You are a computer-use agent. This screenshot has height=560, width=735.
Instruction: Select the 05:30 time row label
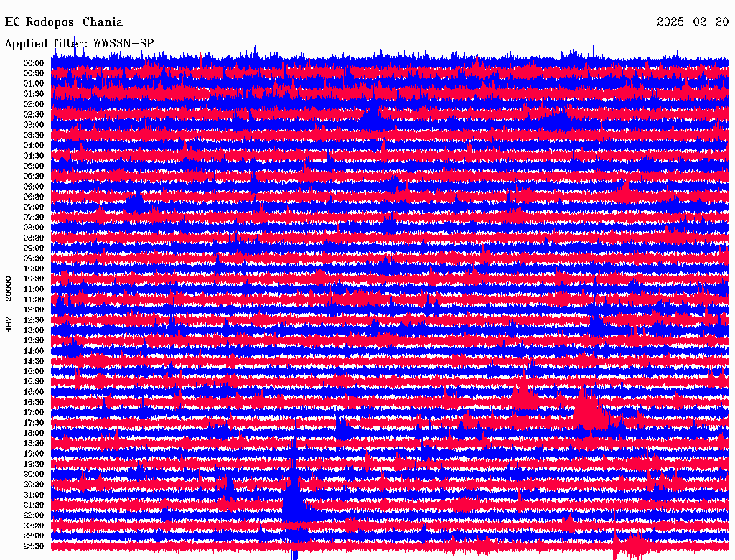coord(34,177)
